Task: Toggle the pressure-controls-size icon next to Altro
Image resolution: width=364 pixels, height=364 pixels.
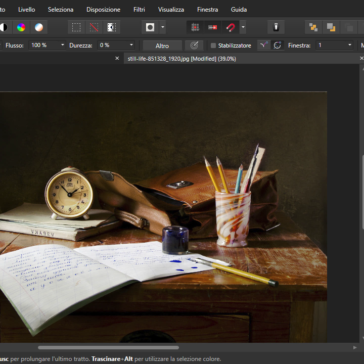Action: 194,45
